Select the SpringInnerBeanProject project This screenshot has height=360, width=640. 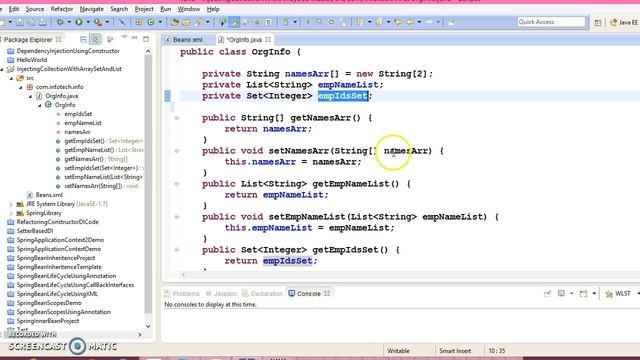point(48,320)
